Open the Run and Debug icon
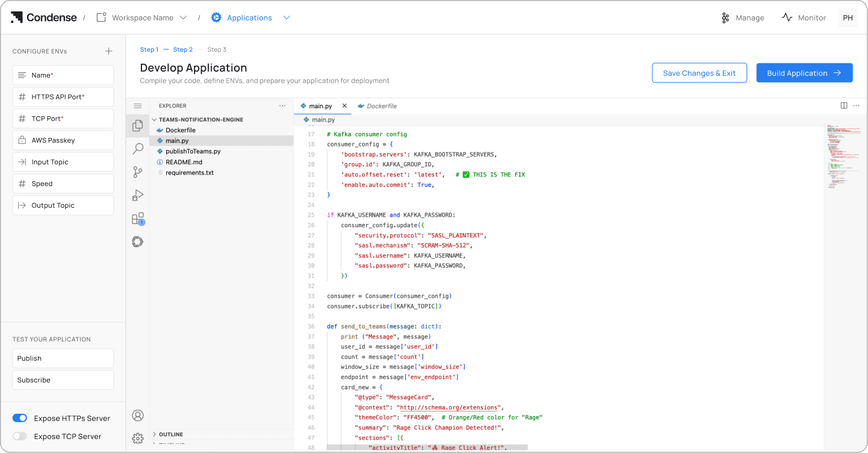The width and height of the screenshot is (868, 453). tap(138, 195)
